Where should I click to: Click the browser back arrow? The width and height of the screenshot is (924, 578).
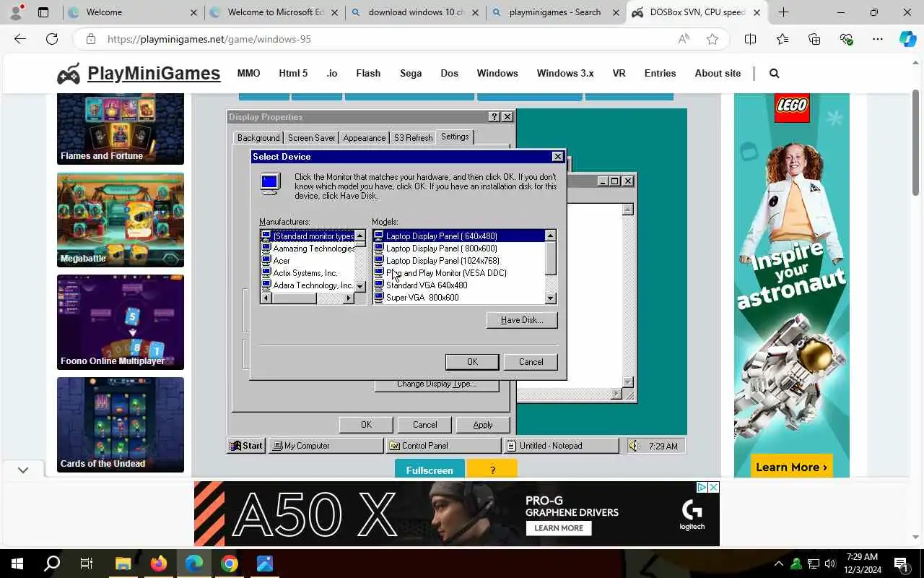coord(20,39)
